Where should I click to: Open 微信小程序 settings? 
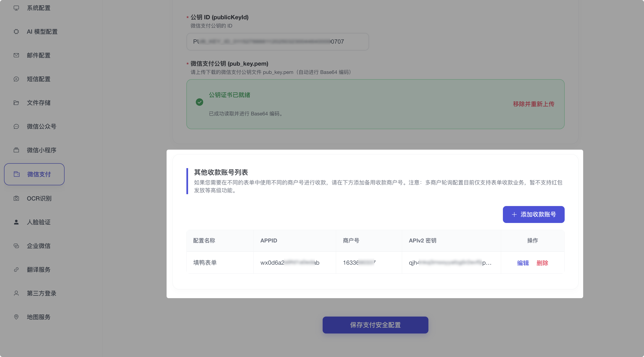click(34, 150)
